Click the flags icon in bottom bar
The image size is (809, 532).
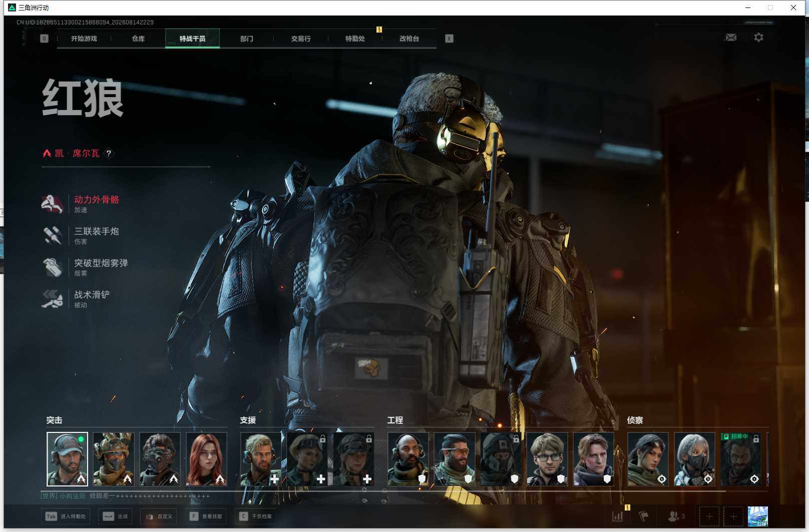[x=643, y=516]
